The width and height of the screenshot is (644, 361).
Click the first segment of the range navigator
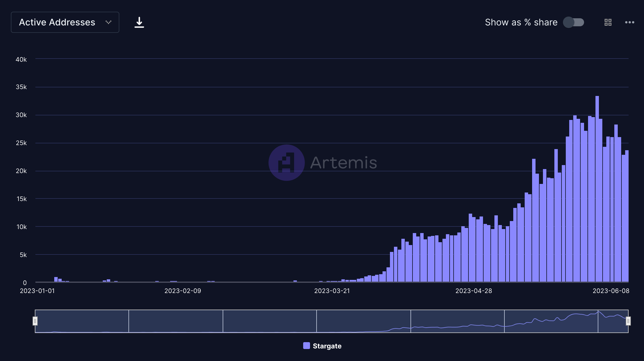[x=82, y=321]
